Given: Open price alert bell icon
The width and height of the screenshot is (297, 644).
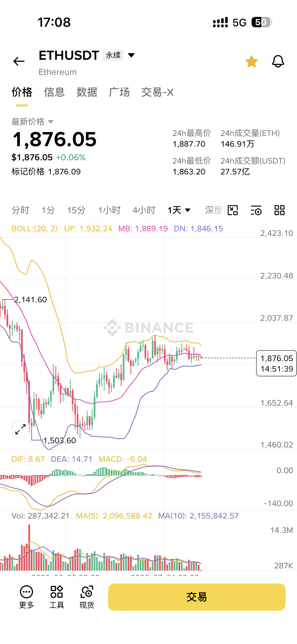Looking at the screenshot, I should (x=278, y=61).
